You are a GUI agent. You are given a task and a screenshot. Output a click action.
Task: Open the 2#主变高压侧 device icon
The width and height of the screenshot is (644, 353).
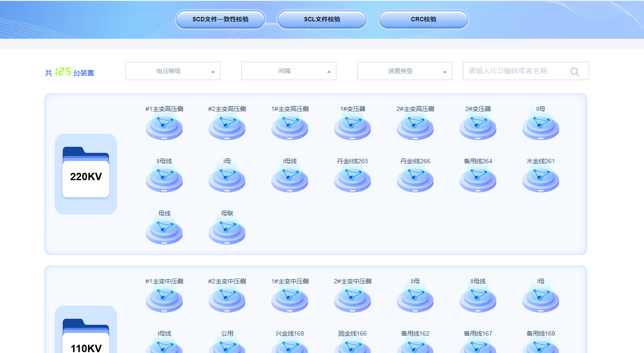[415, 128]
